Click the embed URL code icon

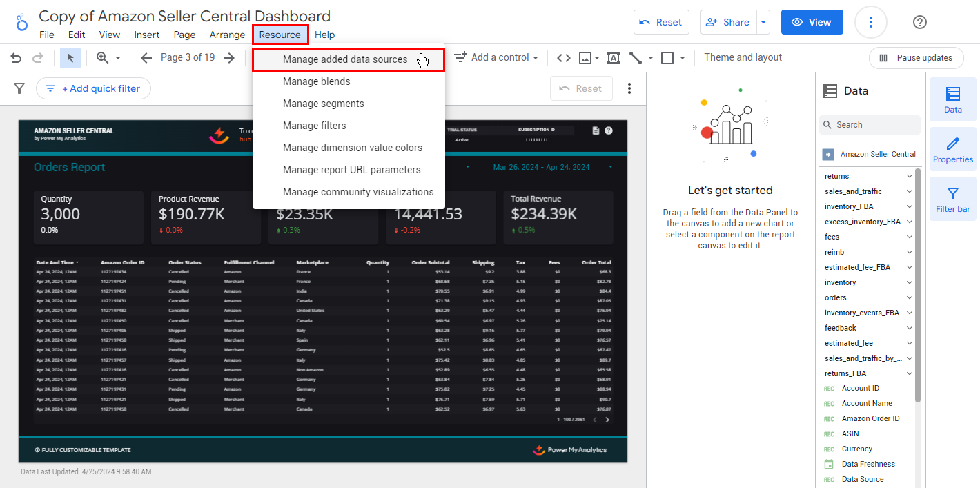[564, 58]
